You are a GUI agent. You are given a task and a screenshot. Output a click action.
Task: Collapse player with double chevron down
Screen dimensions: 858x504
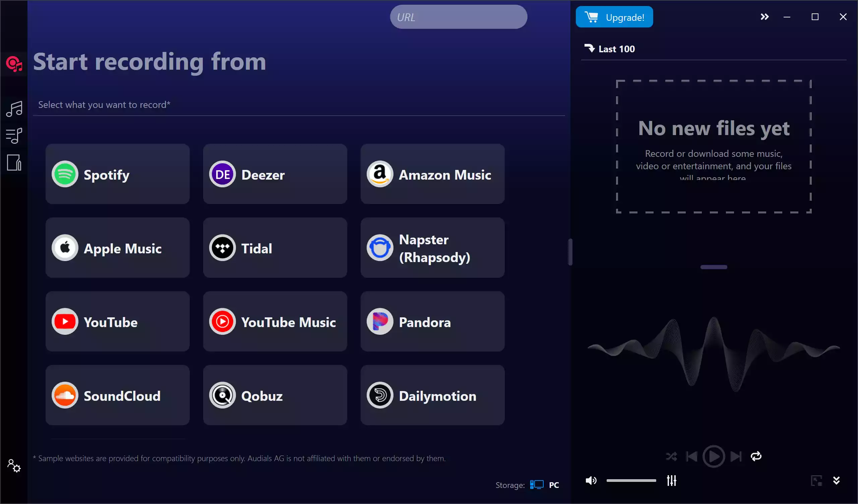coord(836,481)
